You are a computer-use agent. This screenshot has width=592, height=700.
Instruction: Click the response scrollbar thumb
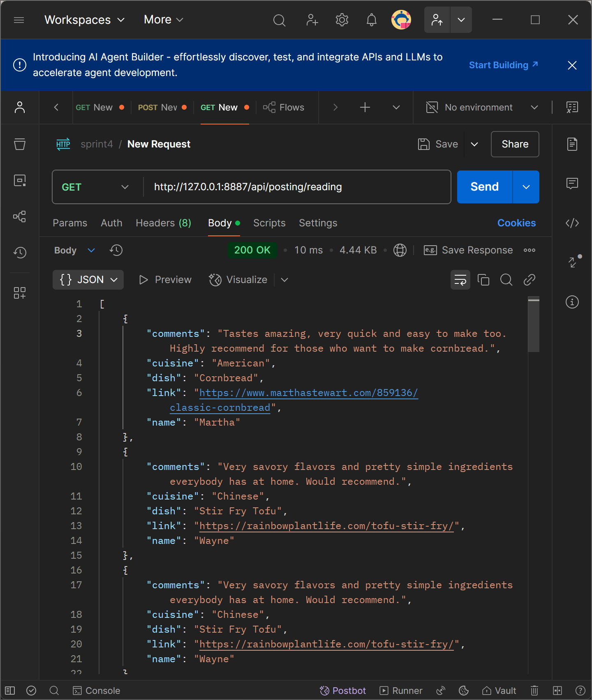pos(534,325)
